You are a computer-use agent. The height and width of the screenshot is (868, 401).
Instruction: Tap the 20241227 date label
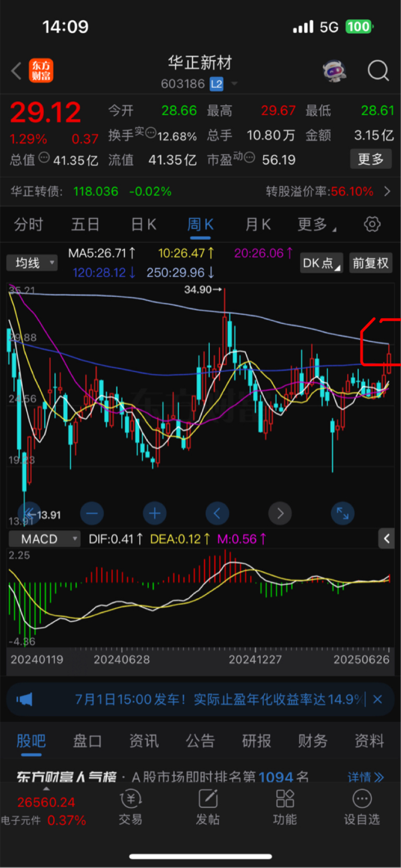255,659
